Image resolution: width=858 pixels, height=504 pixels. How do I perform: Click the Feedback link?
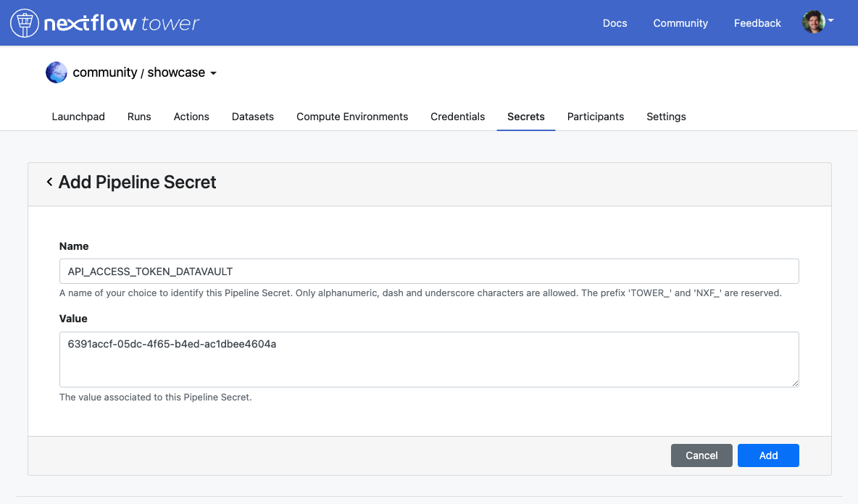pyautogui.click(x=757, y=22)
